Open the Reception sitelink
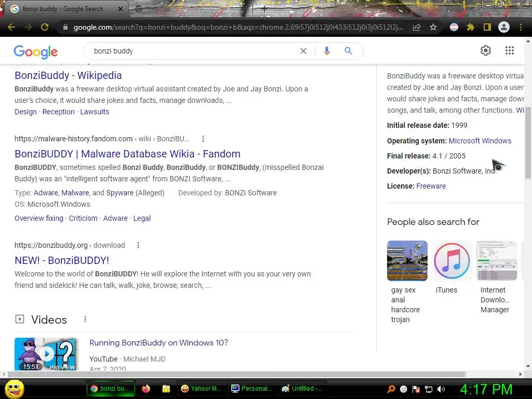532x399 pixels. point(58,112)
